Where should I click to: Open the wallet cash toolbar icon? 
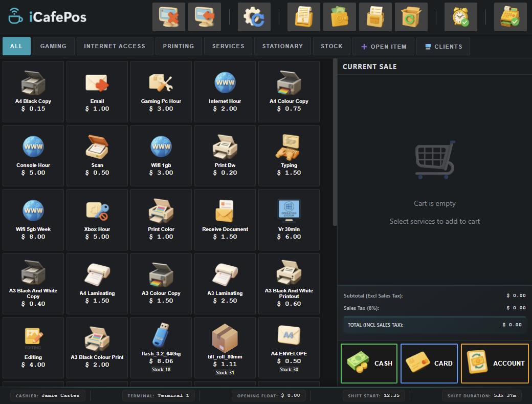(340, 17)
